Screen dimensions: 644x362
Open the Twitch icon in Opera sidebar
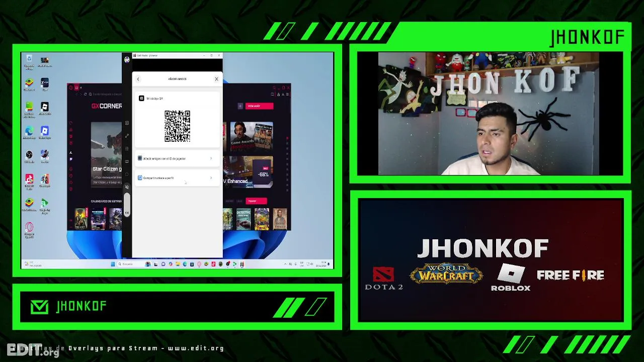(x=71, y=159)
